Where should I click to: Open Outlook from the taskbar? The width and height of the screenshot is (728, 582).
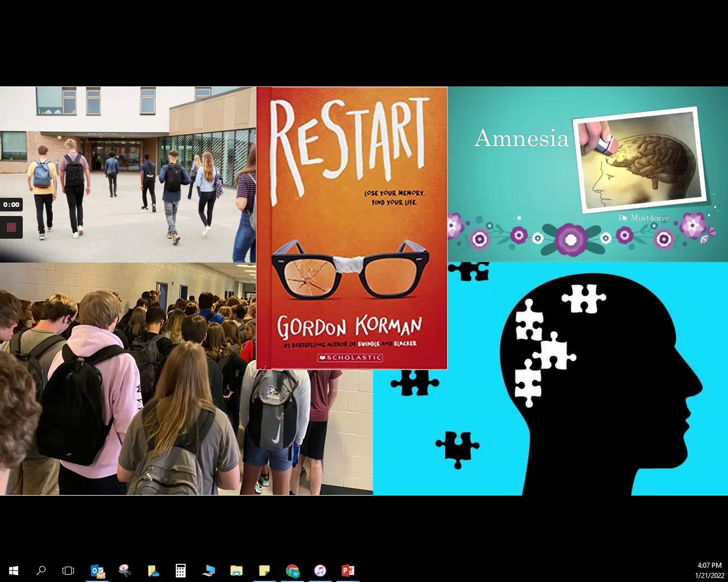pos(98,571)
